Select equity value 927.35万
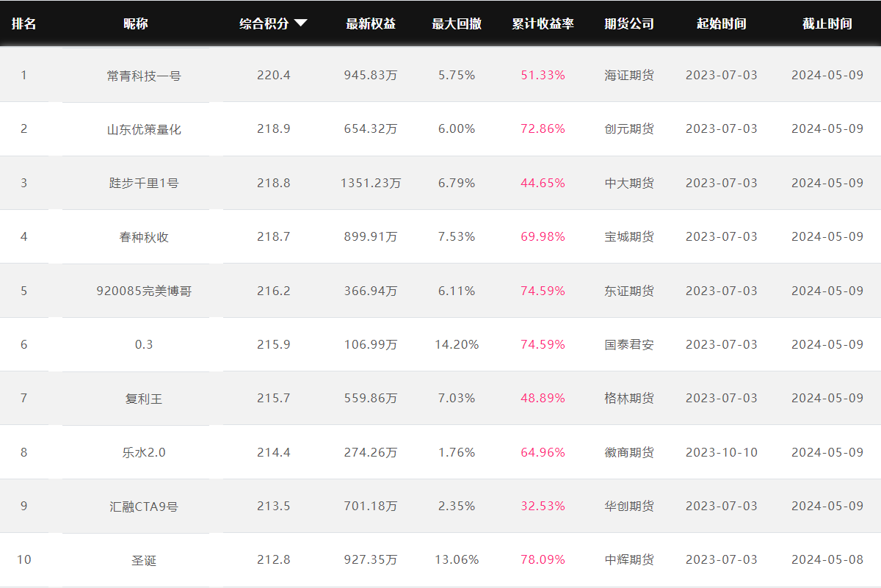 coord(371,559)
